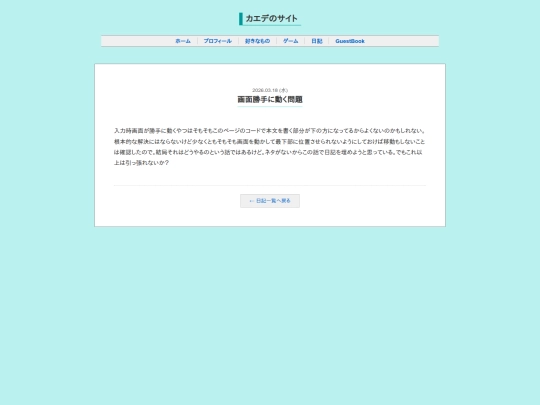Click the カエデのサイト site title
The height and width of the screenshot is (405, 540).
click(271, 19)
